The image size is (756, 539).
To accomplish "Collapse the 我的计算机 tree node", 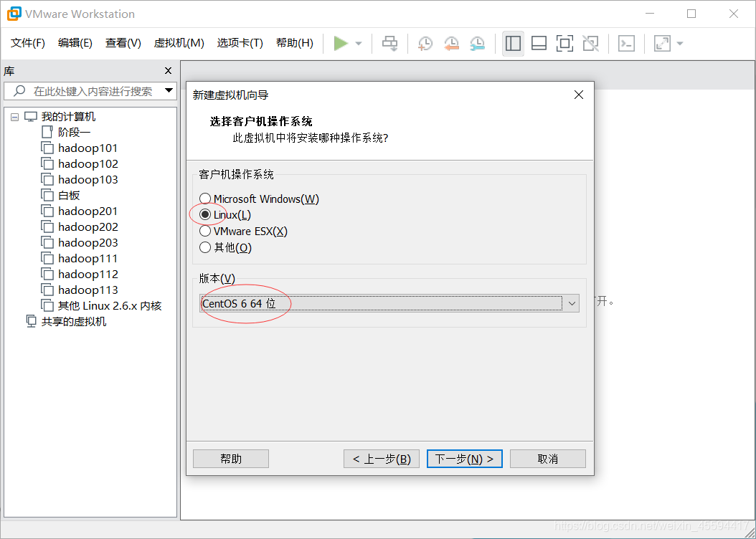I will click(14, 117).
